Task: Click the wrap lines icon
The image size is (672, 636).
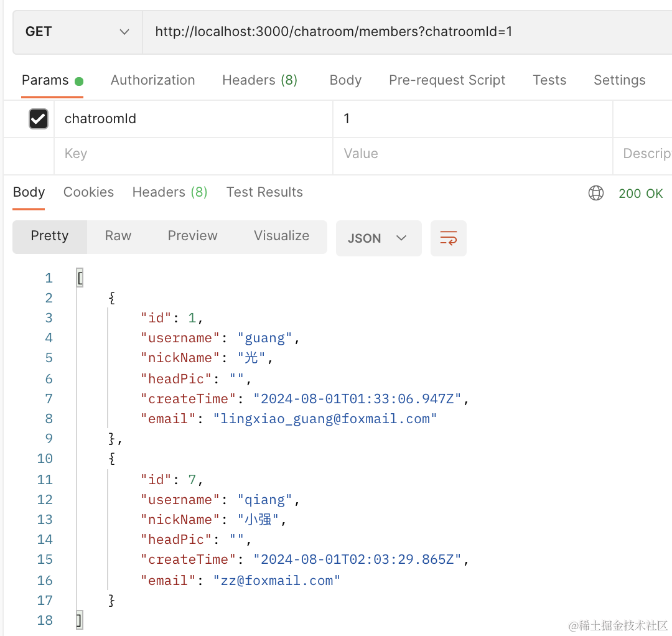Action: click(x=448, y=238)
